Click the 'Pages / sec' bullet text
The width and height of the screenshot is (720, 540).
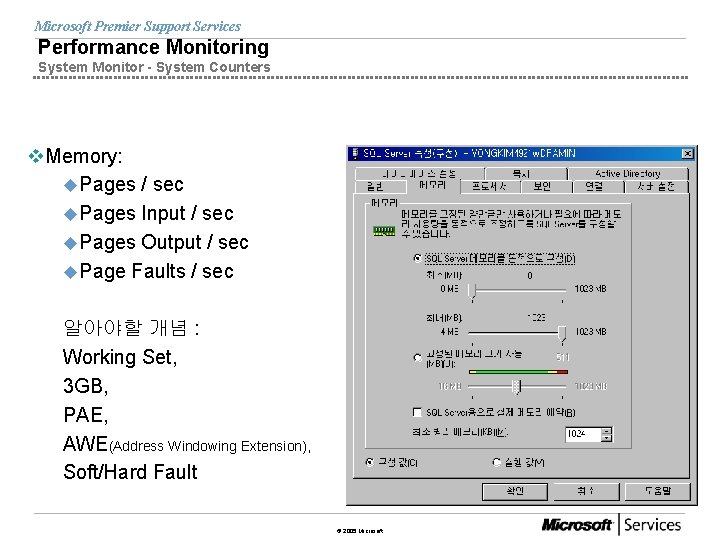tap(131, 185)
